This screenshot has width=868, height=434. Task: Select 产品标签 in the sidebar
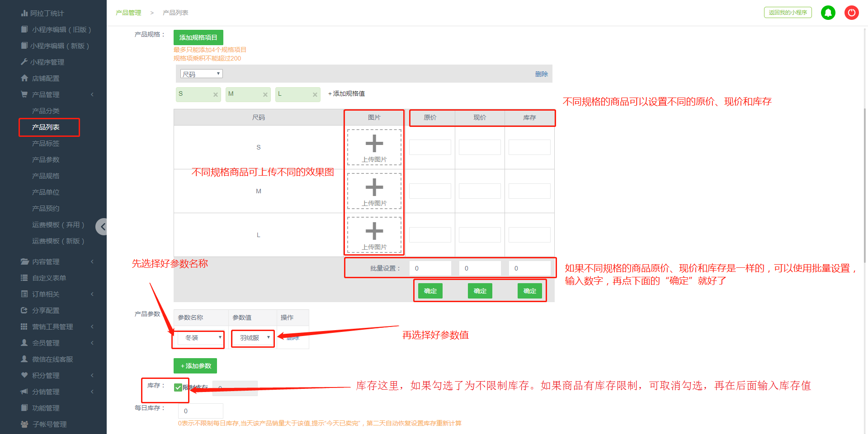46,144
